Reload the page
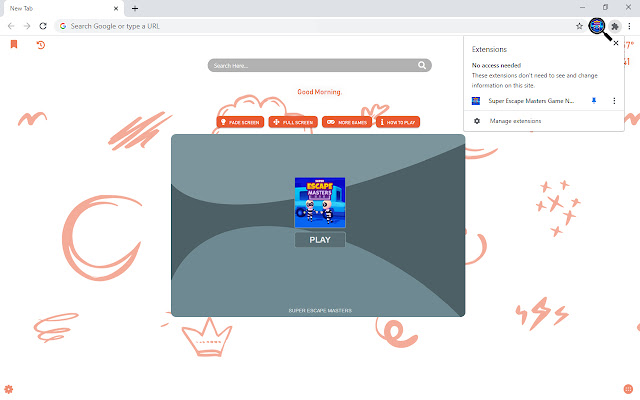 [x=43, y=26]
